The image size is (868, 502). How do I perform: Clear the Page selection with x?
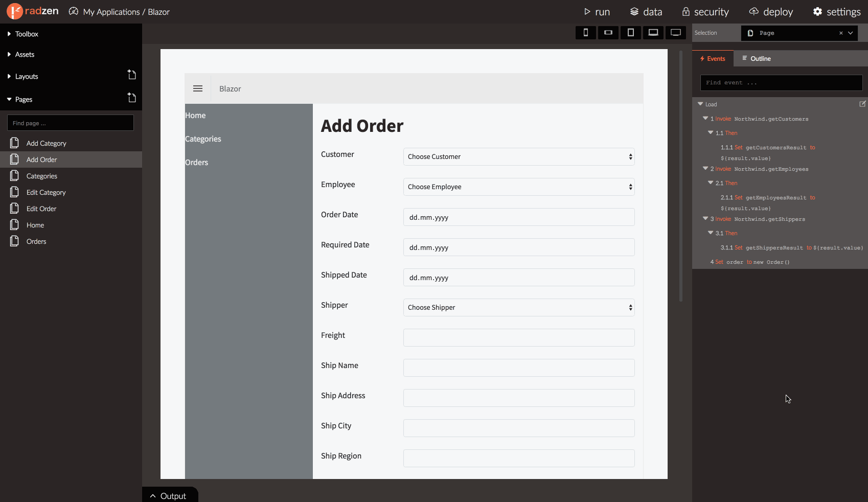[841, 33]
